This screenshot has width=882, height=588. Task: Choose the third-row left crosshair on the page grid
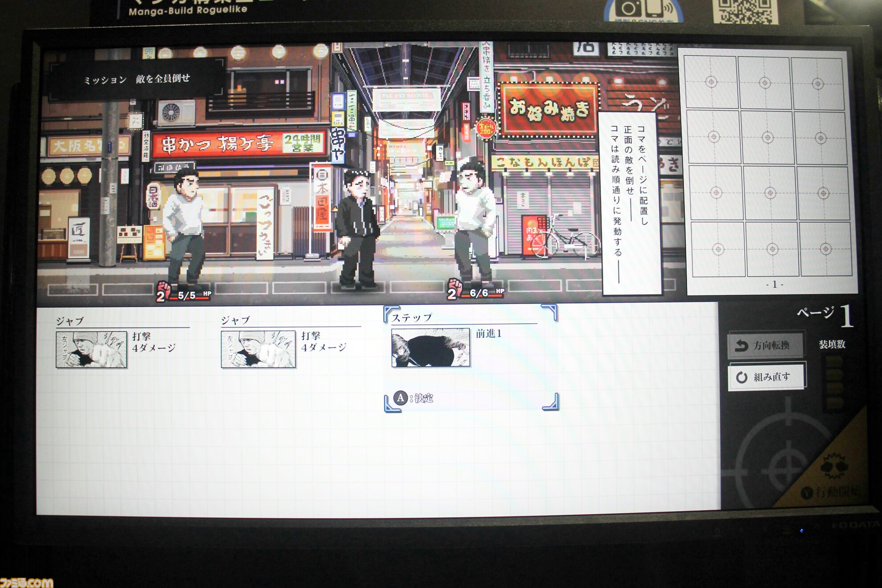point(716,192)
